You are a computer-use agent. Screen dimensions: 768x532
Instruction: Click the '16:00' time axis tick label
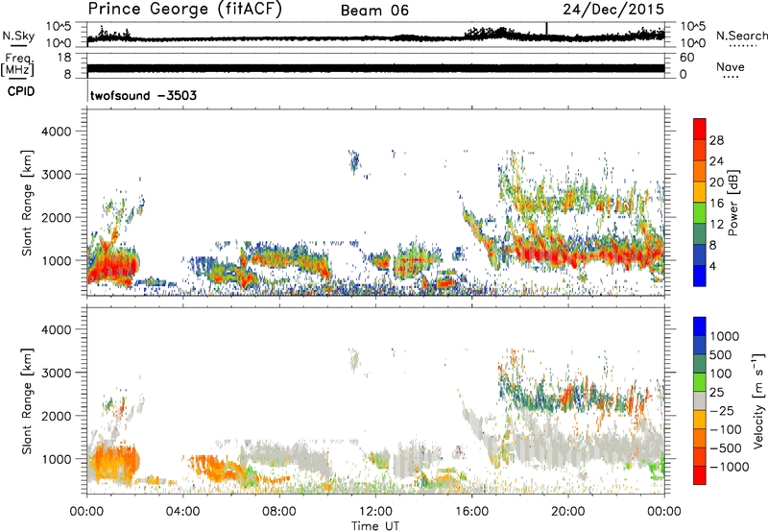click(471, 512)
